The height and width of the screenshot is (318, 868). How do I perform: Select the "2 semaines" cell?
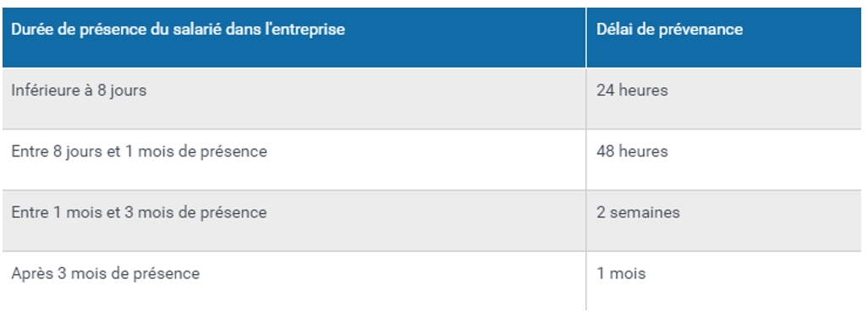(x=724, y=221)
